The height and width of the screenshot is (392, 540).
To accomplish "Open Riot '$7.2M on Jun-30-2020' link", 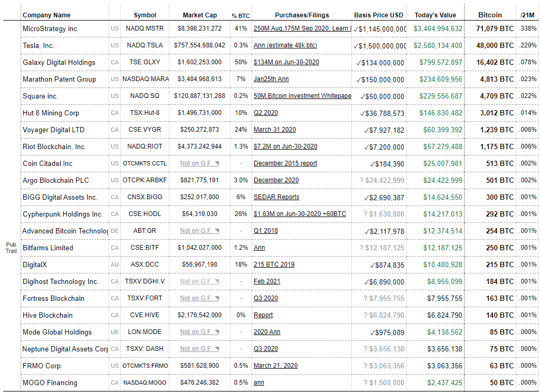I will click(x=285, y=146).
